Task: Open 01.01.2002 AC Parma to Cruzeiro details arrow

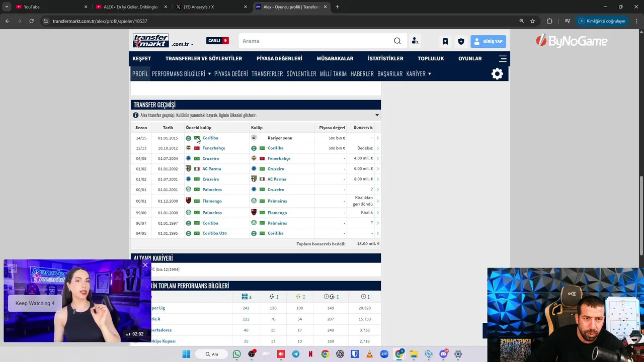Action: coord(377,169)
